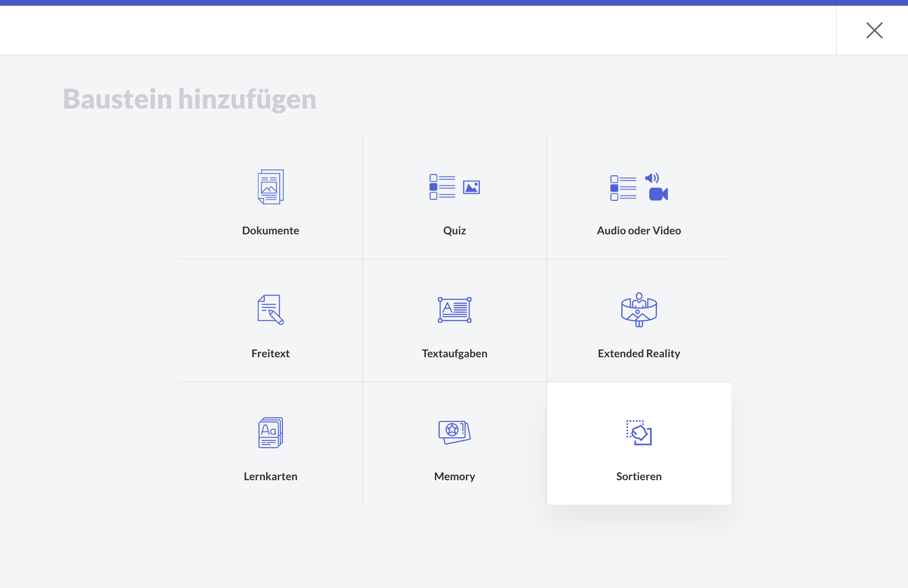Screen dimensions: 908x588
Task: Click the Freitext label
Action: 270,353
